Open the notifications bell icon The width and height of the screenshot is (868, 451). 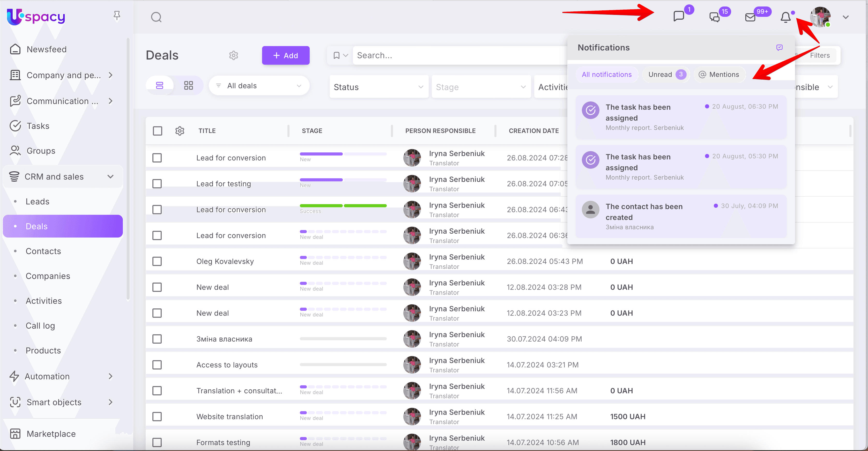[785, 17]
